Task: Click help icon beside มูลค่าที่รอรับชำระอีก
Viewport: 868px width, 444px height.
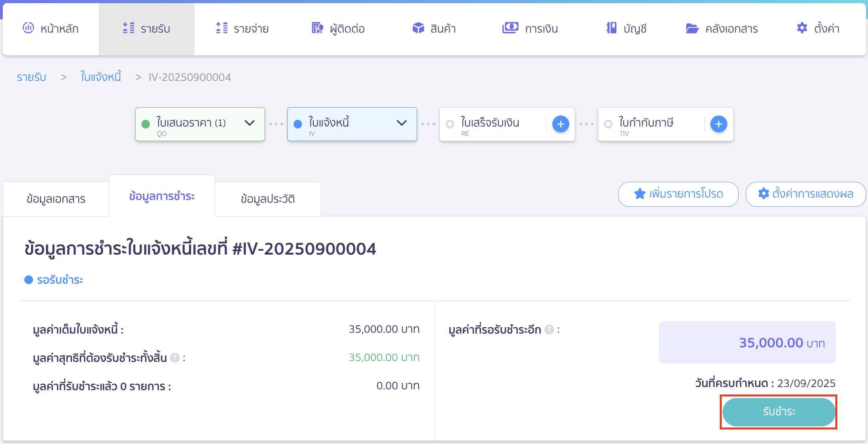Action: (x=549, y=330)
